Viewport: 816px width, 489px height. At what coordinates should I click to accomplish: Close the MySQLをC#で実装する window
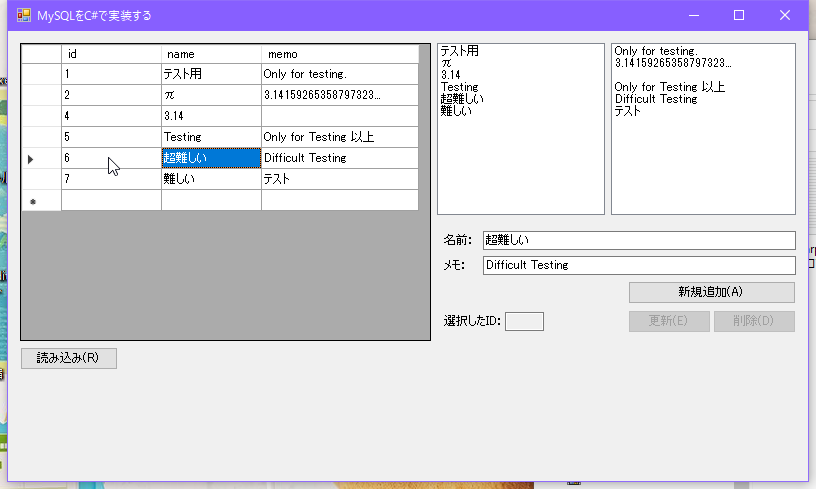click(785, 15)
